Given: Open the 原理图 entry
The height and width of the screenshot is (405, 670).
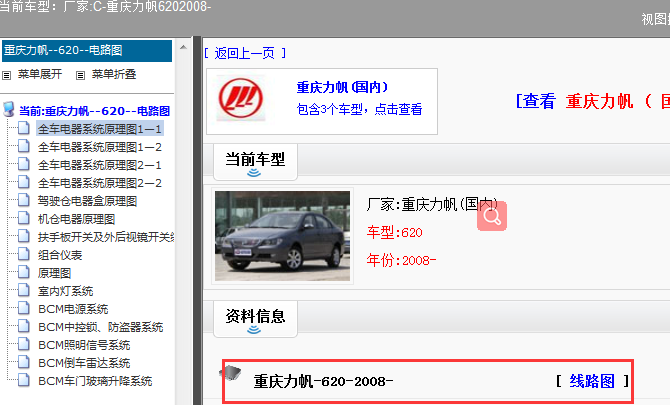Looking at the screenshot, I should 54,273.
